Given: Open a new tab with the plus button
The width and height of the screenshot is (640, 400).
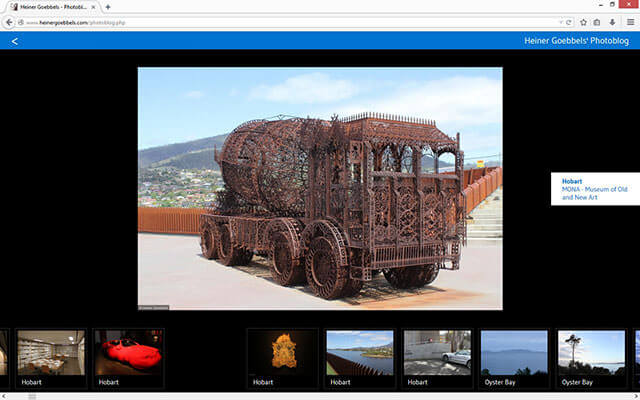Looking at the screenshot, I should coord(108,7).
